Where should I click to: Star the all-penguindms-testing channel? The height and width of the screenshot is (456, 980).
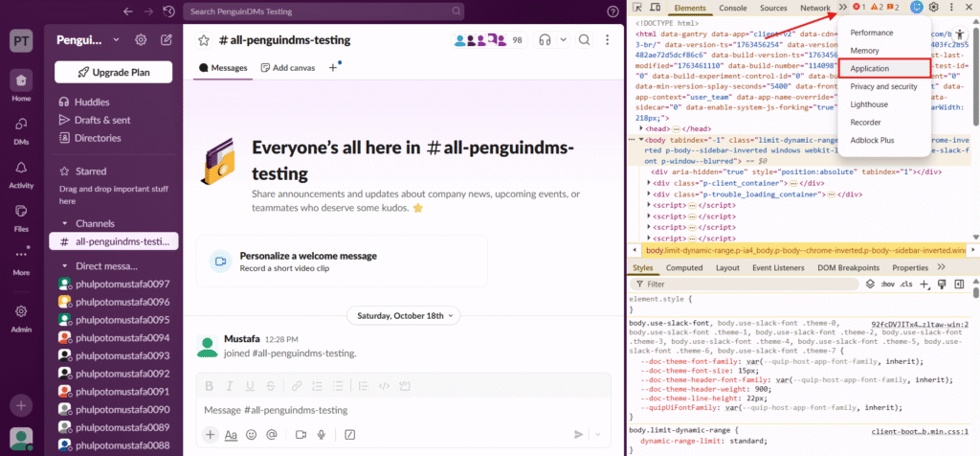(x=204, y=40)
